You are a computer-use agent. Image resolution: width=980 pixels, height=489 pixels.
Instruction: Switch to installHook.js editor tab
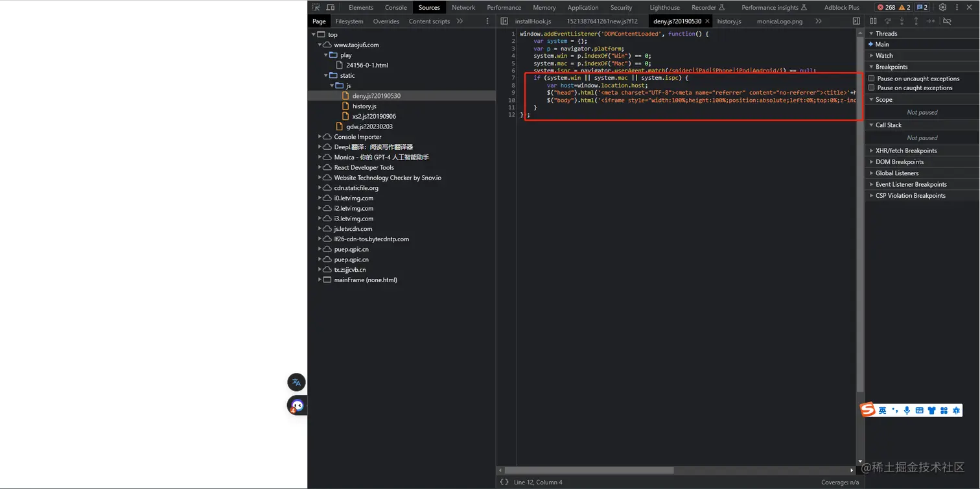(x=533, y=21)
